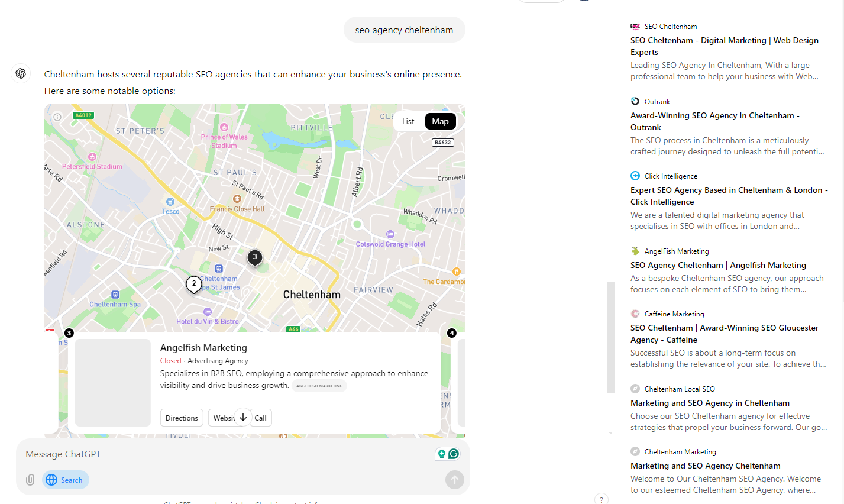Click the Cheltenham Local SEO favicon

(635, 389)
